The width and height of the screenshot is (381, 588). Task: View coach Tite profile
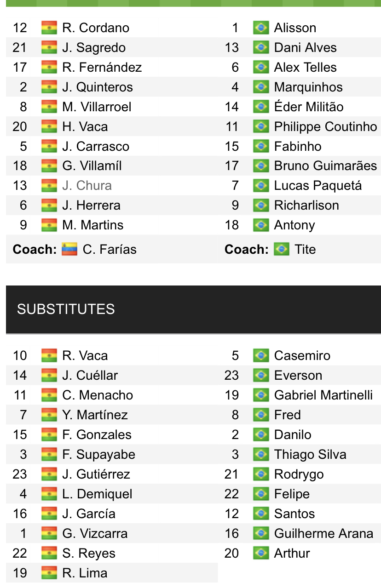[x=305, y=249]
